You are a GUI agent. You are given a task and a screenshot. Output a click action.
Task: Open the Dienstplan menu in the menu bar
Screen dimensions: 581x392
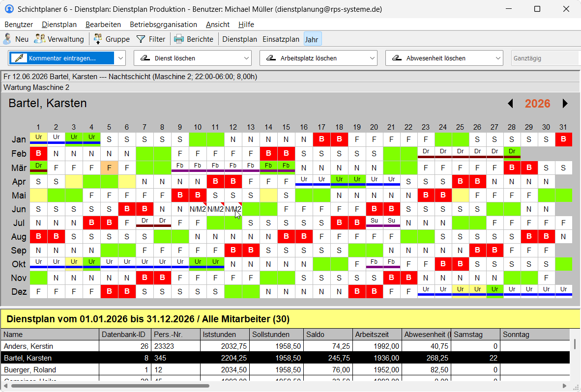(59, 25)
